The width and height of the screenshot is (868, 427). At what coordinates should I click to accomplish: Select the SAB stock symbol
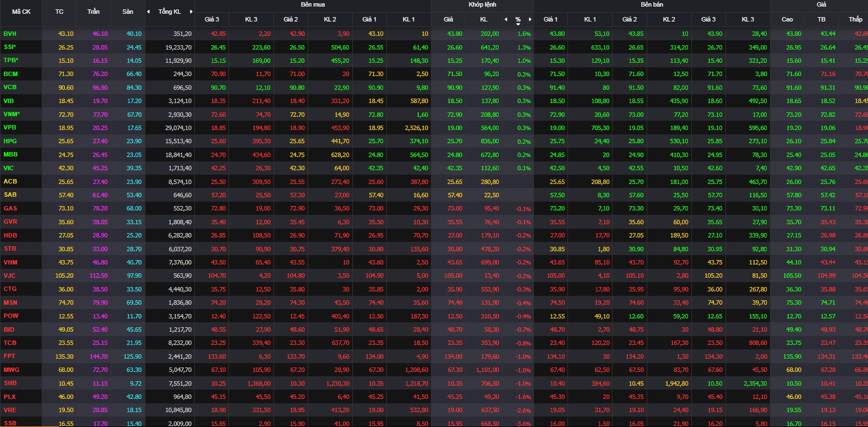click(x=10, y=194)
